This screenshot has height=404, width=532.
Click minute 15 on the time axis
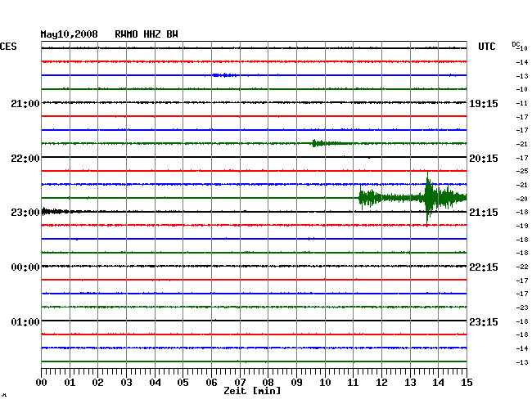pos(467,383)
